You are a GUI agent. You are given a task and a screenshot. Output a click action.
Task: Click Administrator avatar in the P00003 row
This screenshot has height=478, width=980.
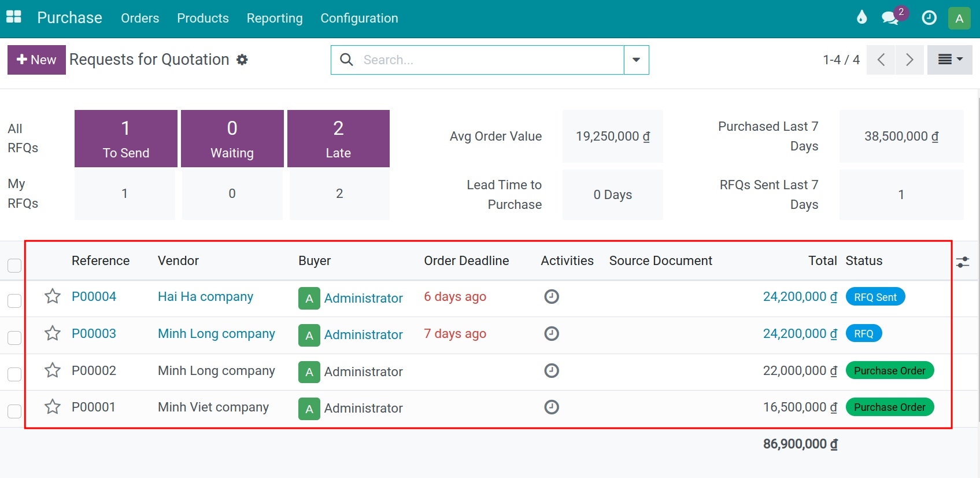(x=309, y=335)
